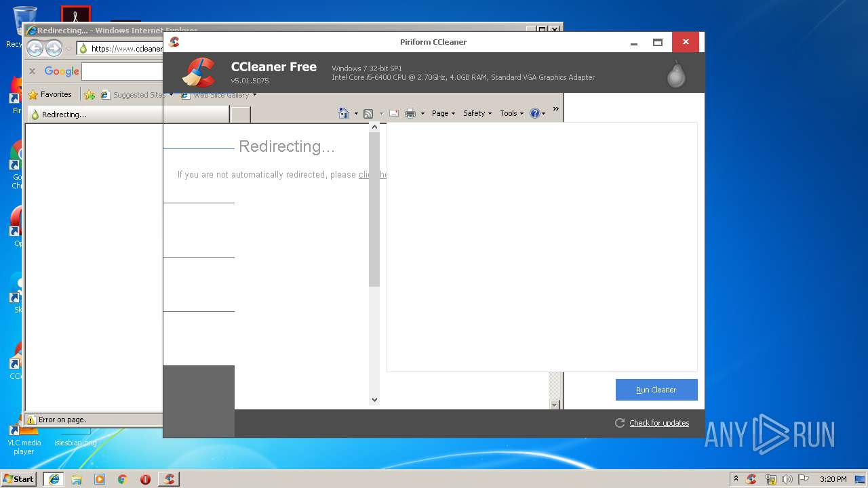Expand the Help dropdown arrow
The width and height of the screenshot is (868, 488).
[x=544, y=114]
